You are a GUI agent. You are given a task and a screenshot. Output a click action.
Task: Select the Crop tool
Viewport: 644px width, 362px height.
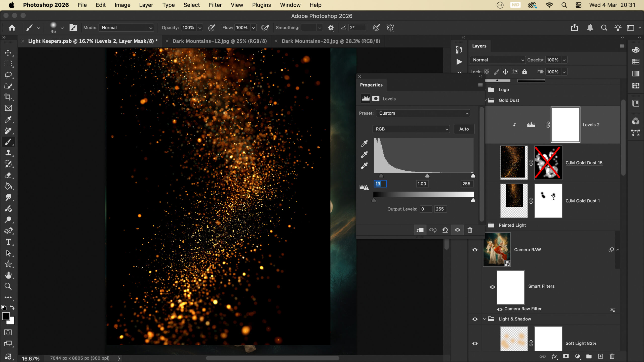coord(8,97)
